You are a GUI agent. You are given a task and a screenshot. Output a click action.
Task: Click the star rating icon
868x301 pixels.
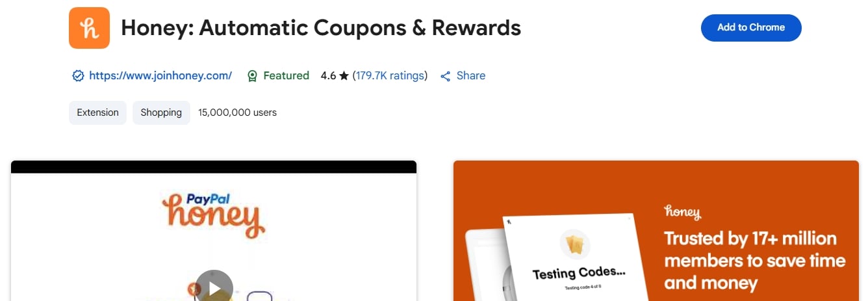344,76
